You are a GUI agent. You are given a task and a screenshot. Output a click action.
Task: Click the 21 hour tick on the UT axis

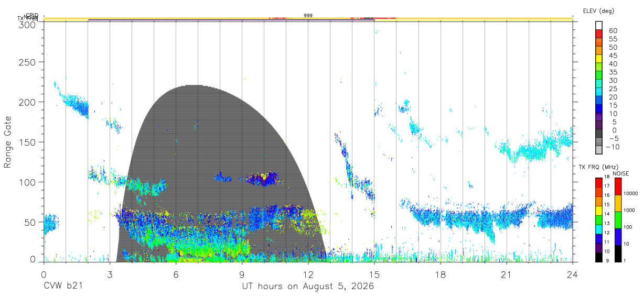(x=506, y=274)
